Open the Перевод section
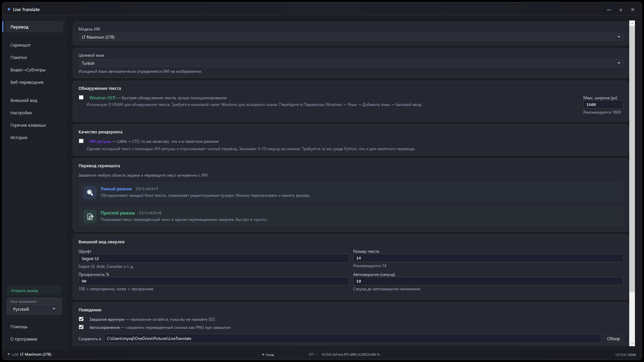Image resolution: width=644 pixels, height=362 pixels. tap(34, 27)
